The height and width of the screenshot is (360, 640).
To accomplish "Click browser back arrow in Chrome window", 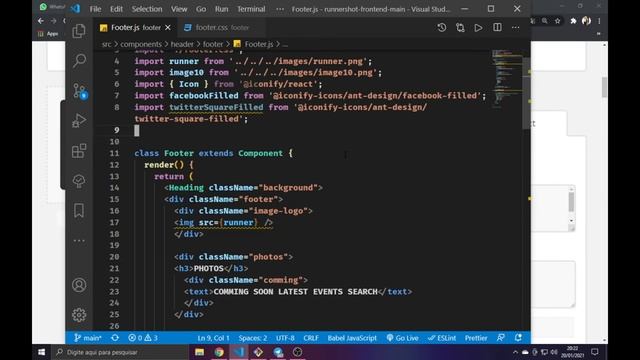I will pyautogui.click(x=40, y=20).
